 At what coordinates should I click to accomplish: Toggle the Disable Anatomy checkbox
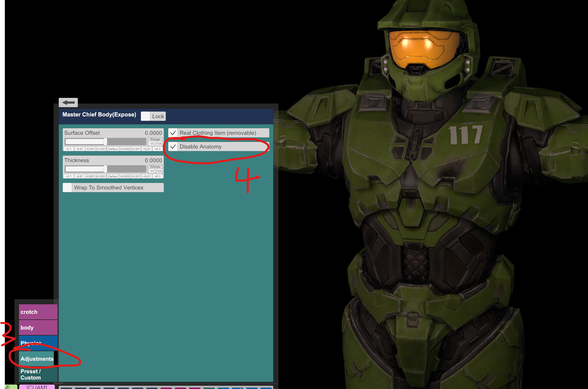[173, 147]
